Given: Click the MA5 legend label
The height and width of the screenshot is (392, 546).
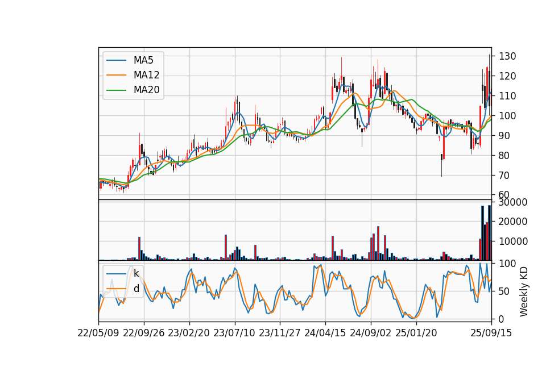Looking at the screenshot, I should click(x=143, y=60).
